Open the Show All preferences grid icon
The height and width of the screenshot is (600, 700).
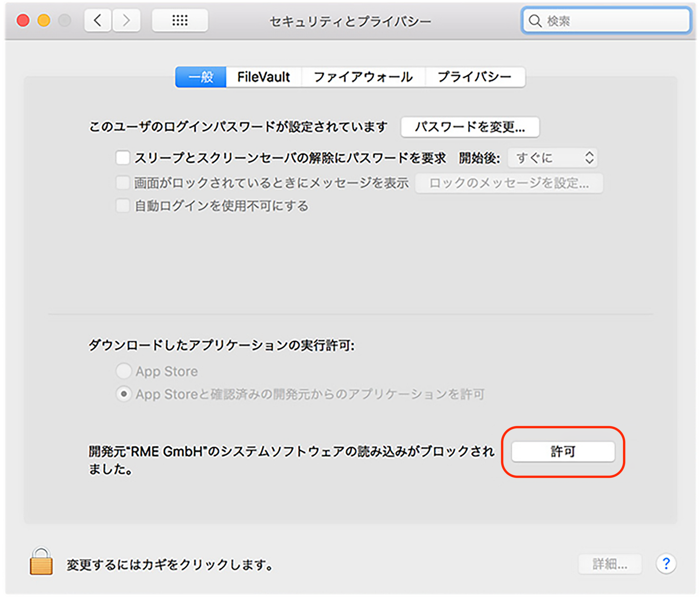click(x=180, y=20)
